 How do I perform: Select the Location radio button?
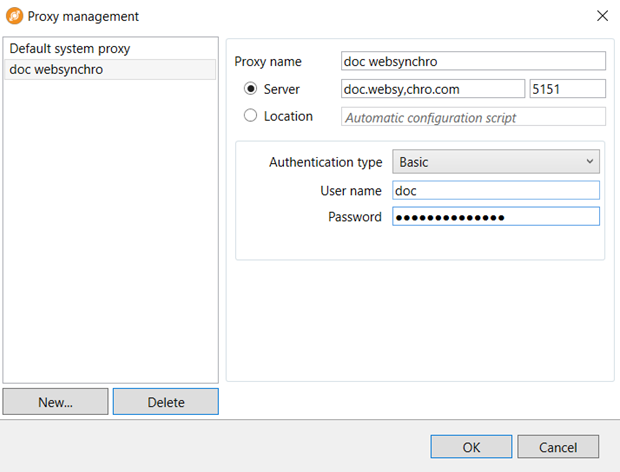[x=250, y=115]
